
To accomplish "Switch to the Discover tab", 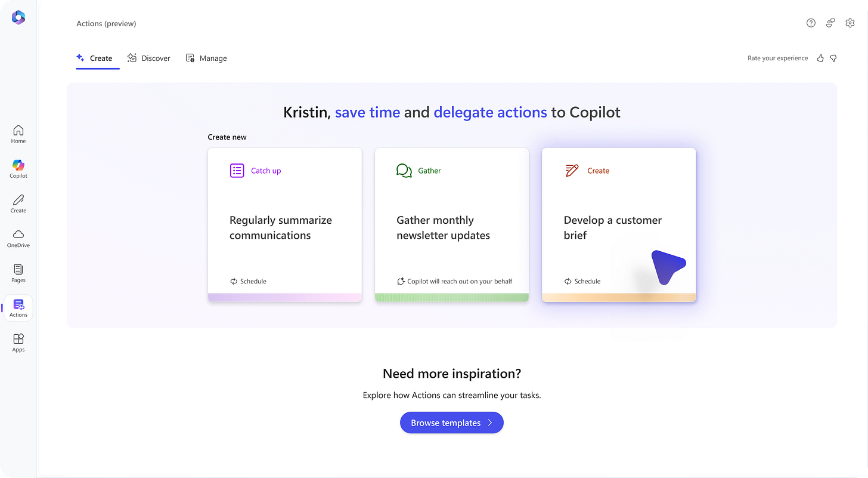I will (149, 58).
